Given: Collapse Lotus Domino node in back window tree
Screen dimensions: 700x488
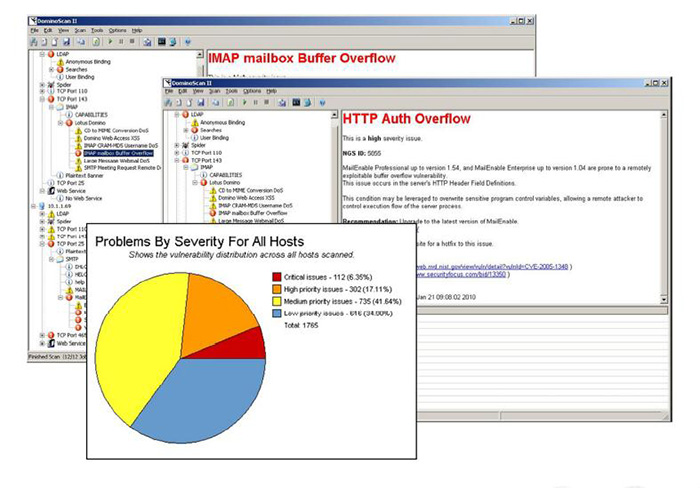Looking at the screenshot, I should pos(60,123).
